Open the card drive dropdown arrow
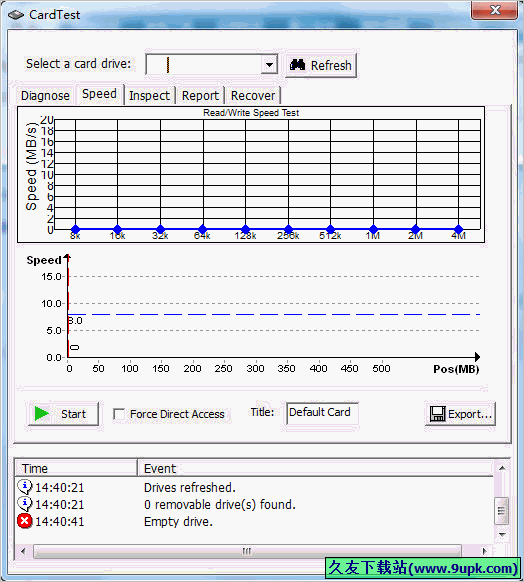Image resolution: width=524 pixels, height=582 pixels. pyautogui.click(x=269, y=65)
